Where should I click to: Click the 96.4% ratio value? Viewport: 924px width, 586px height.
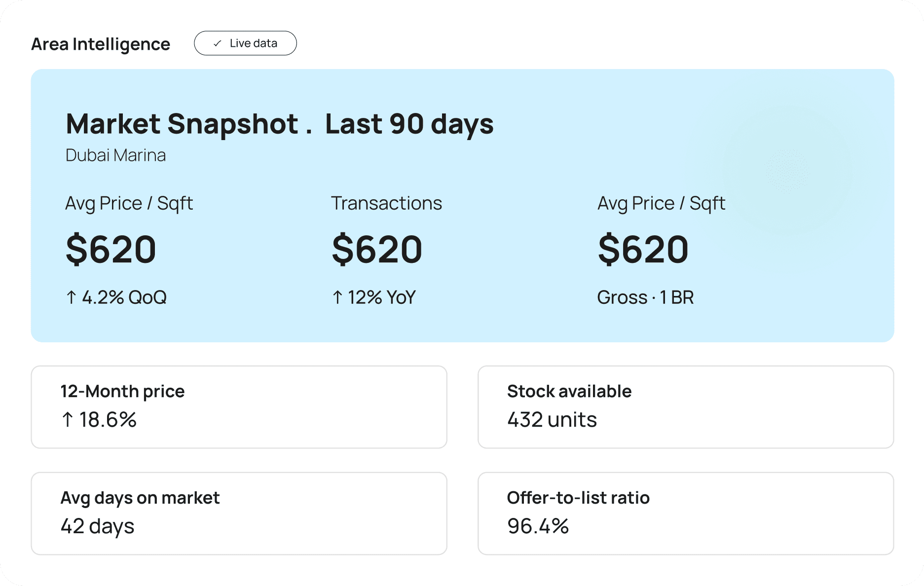[x=538, y=526]
